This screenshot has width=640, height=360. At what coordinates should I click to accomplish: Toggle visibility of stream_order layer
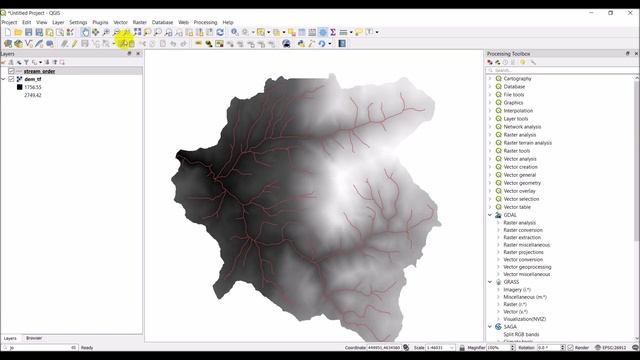coord(11,71)
